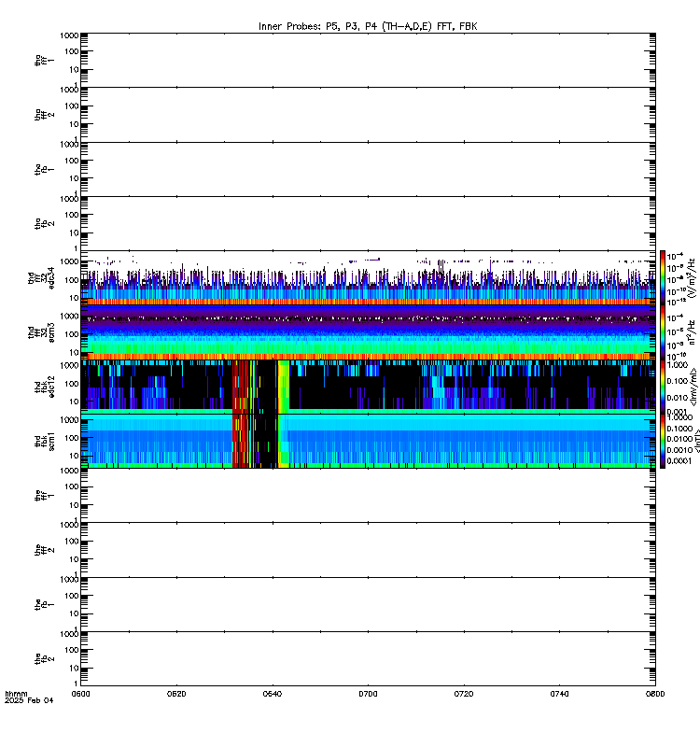700x747 pixels.
Task: Click the 'tha fff 1' panel label
Action: click(44, 61)
